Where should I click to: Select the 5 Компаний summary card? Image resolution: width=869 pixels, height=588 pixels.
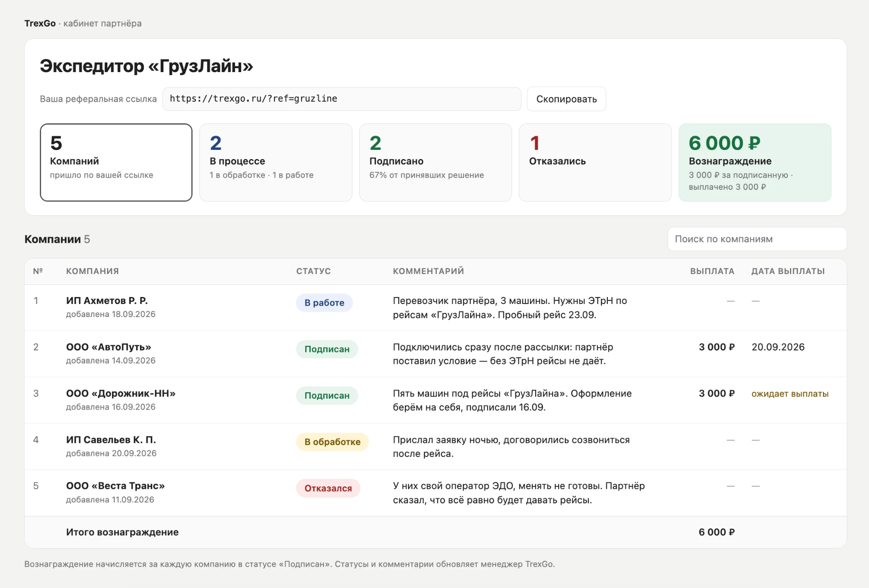pos(116,162)
